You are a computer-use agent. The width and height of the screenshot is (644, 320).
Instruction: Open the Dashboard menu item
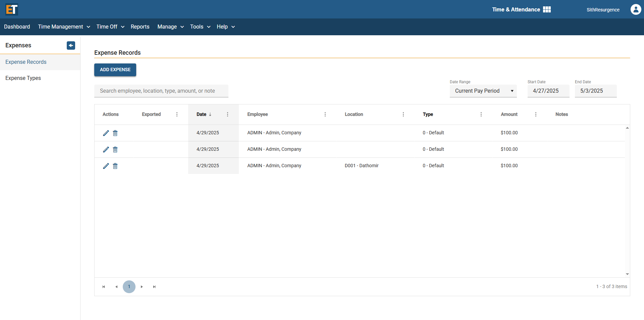pyautogui.click(x=17, y=27)
